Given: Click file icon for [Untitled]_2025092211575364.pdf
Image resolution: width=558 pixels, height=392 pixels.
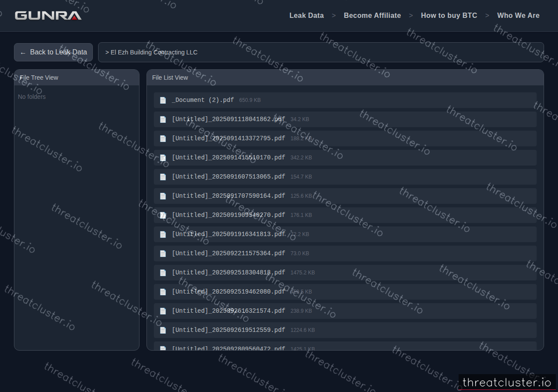Looking at the screenshot, I should [163, 253].
